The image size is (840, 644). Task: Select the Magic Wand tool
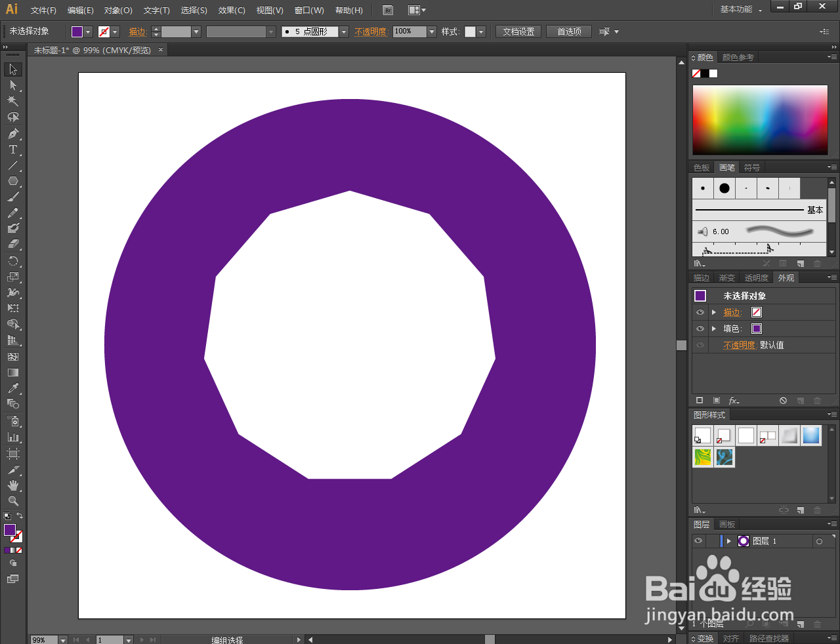pyautogui.click(x=13, y=101)
